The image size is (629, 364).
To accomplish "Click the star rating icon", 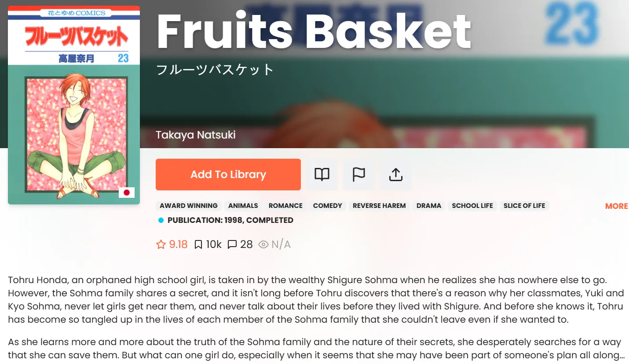I will coord(161,244).
